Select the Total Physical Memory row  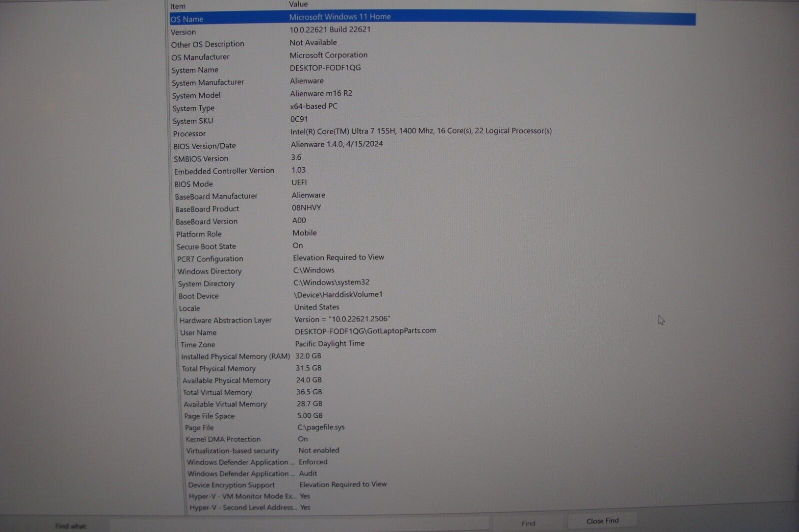432,368
